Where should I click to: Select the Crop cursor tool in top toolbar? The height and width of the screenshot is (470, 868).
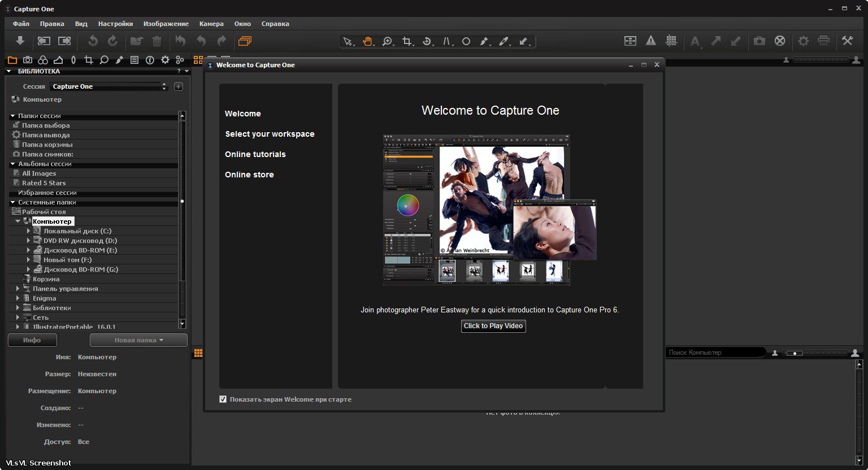407,41
